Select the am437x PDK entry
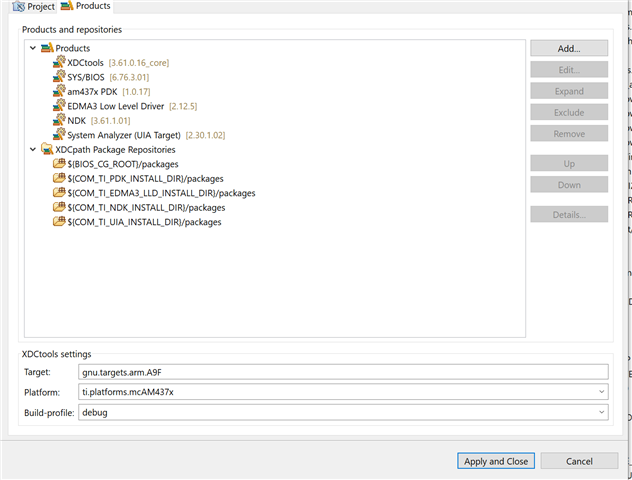The image size is (632, 480). click(102, 91)
